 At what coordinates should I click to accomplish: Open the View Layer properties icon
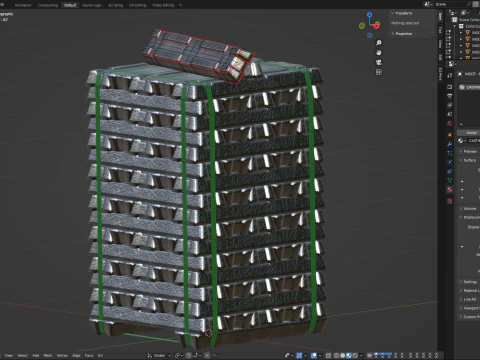(x=450, y=105)
